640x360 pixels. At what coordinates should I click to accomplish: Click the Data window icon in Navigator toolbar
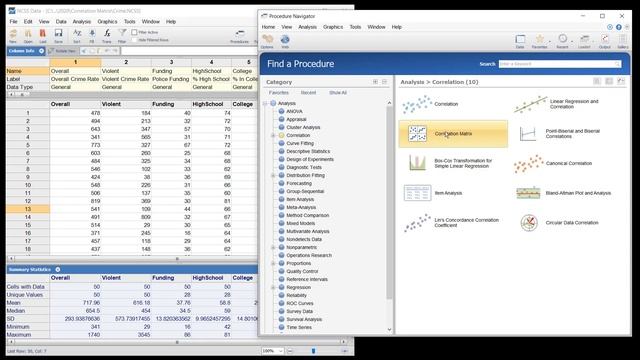tap(520, 42)
